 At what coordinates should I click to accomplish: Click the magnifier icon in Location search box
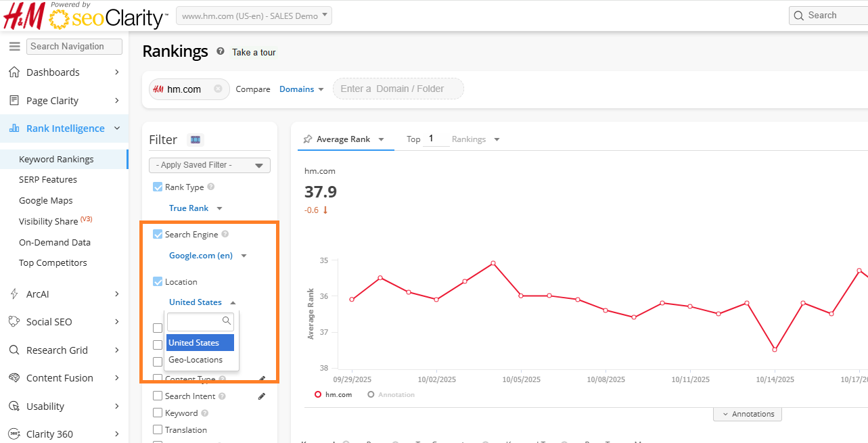point(227,321)
